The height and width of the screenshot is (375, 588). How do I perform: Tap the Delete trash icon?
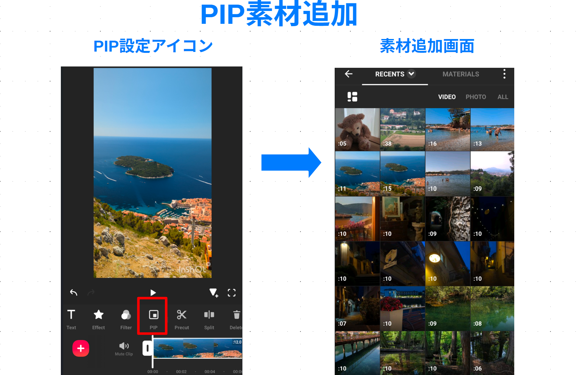[236, 315]
